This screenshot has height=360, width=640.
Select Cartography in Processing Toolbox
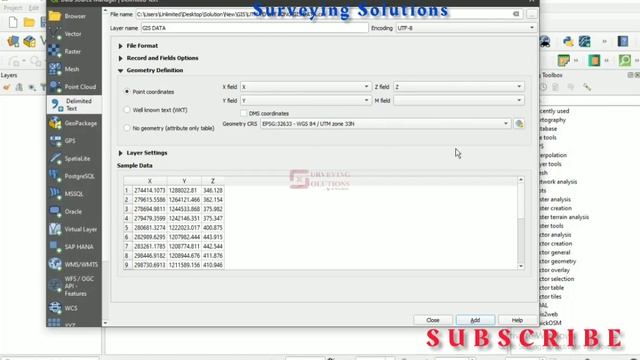553,120
